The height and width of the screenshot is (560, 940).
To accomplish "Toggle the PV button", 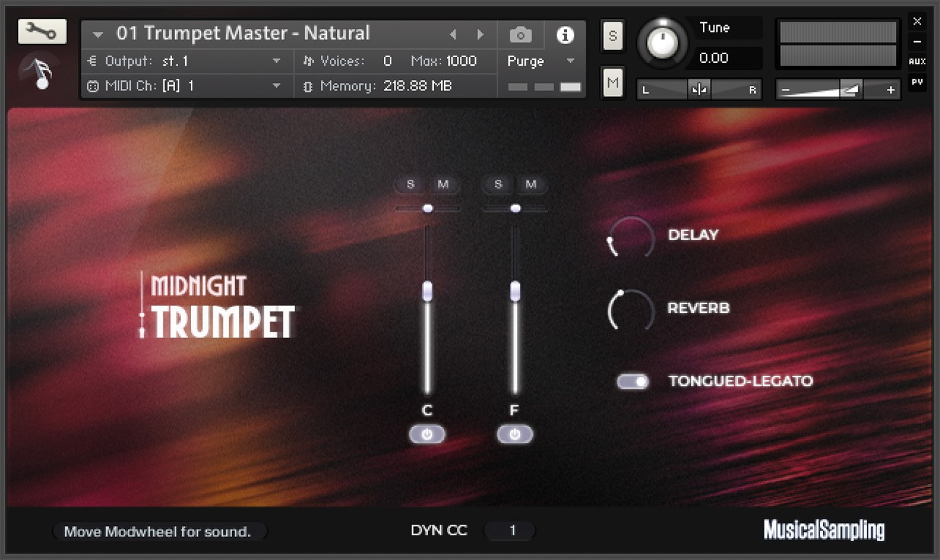I will (917, 81).
